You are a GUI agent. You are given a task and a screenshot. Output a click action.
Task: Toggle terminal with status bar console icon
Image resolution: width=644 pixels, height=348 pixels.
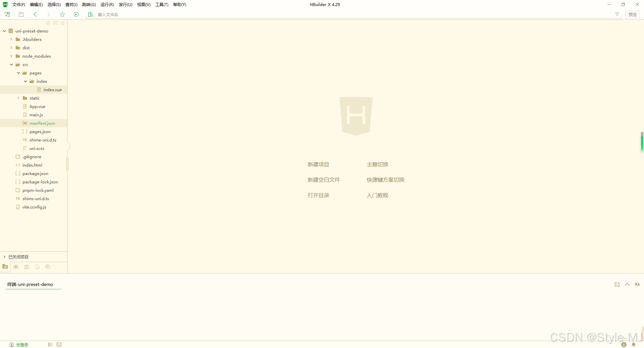coord(59,345)
